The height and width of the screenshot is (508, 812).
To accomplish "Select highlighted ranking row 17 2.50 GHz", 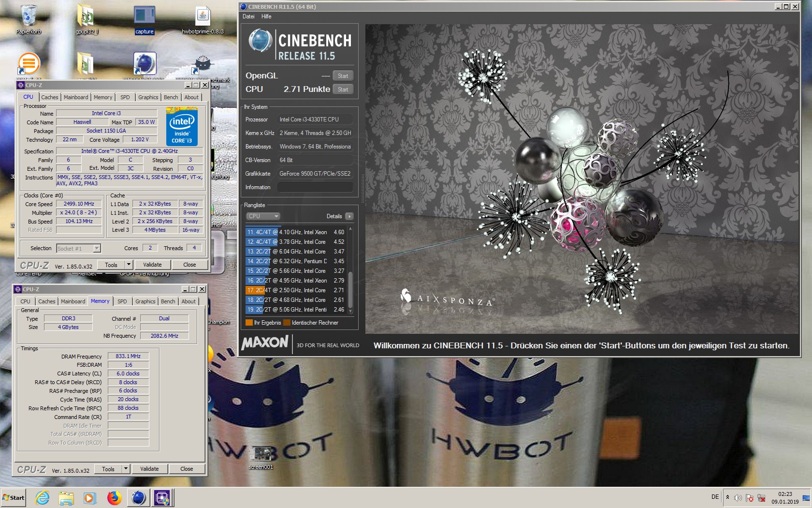I will pos(296,290).
